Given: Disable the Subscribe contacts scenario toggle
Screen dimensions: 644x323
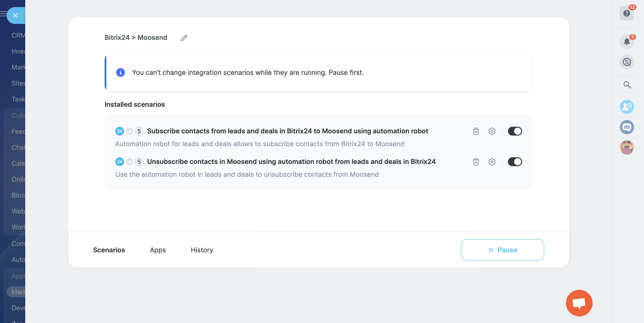Looking at the screenshot, I should 515,131.
